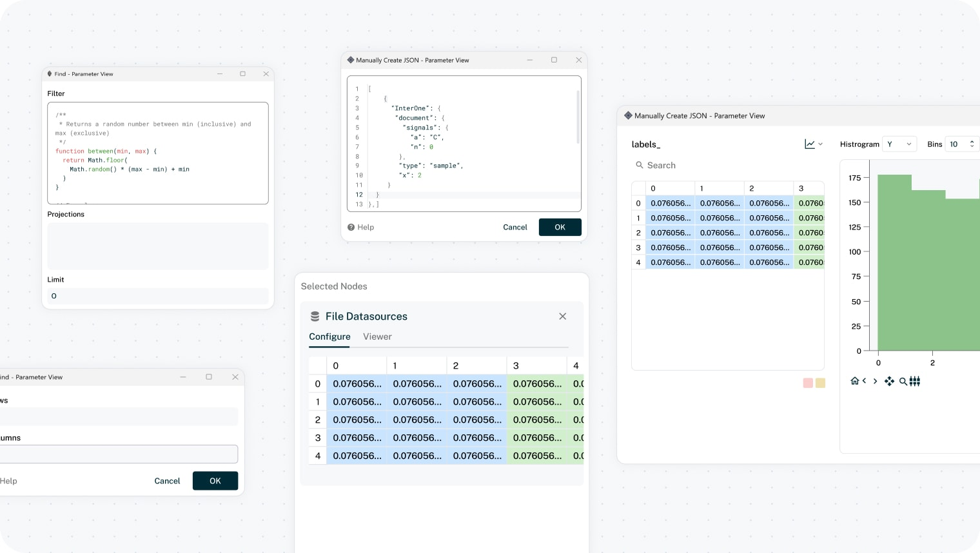Switch to the Configure tab

pyautogui.click(x=329, y=336)
